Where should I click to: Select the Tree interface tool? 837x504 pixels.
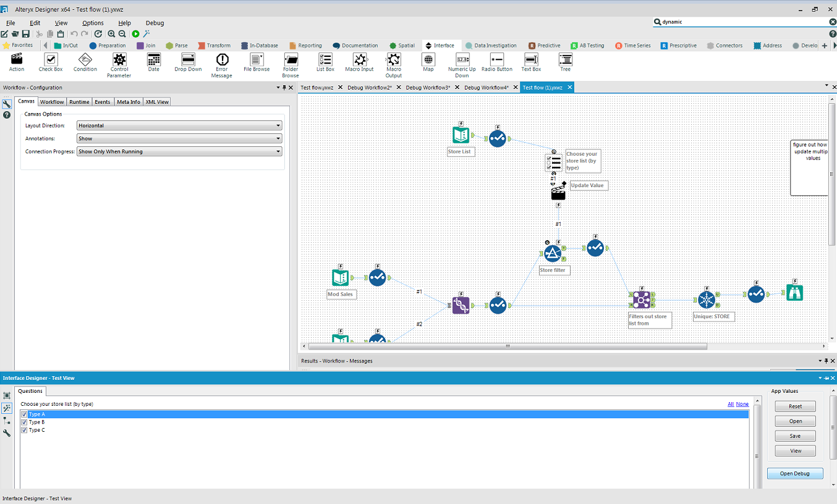pos(565,62)
